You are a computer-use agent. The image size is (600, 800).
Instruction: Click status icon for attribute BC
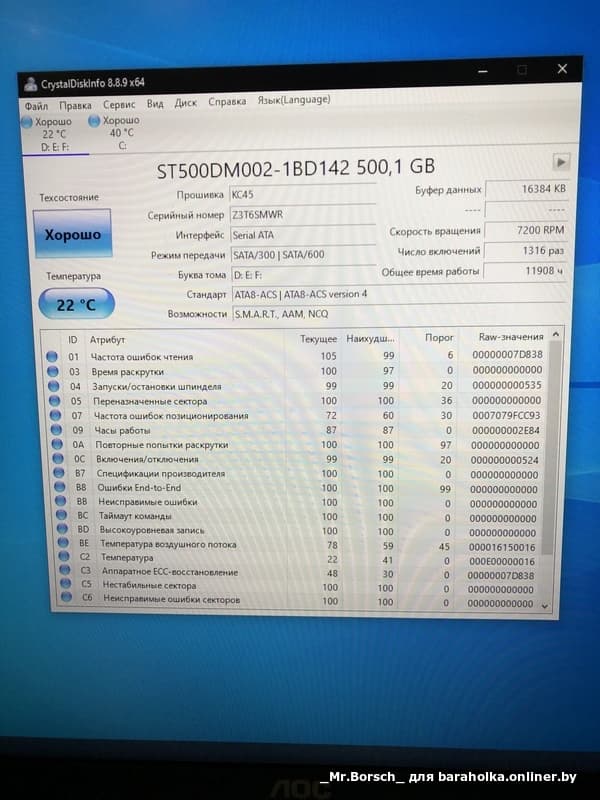(x=62, y=515)
